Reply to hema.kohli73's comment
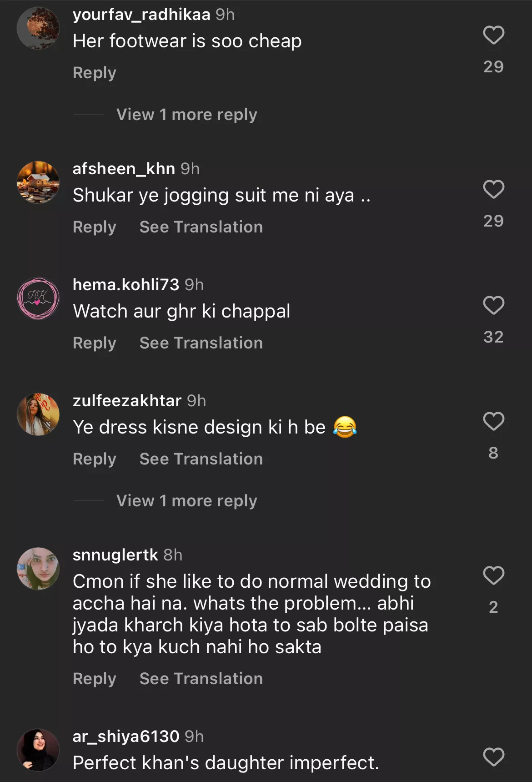The image size is (532, 782). pos(95,343)
